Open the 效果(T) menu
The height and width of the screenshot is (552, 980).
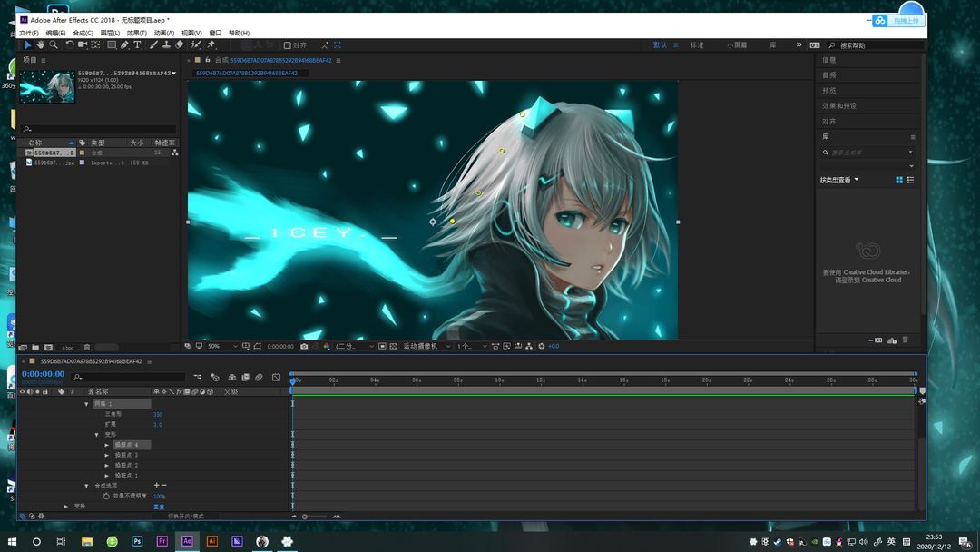(137, 33)
